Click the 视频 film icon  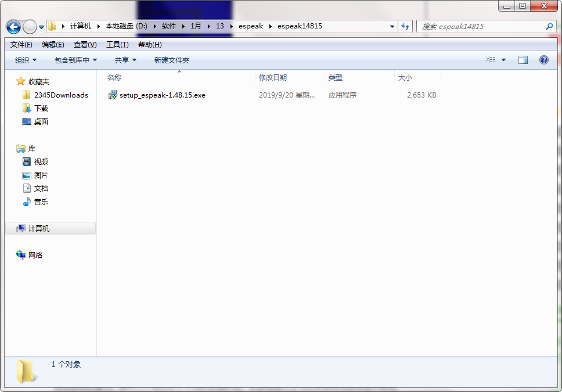pyautogui.click(x=27, y=162)
